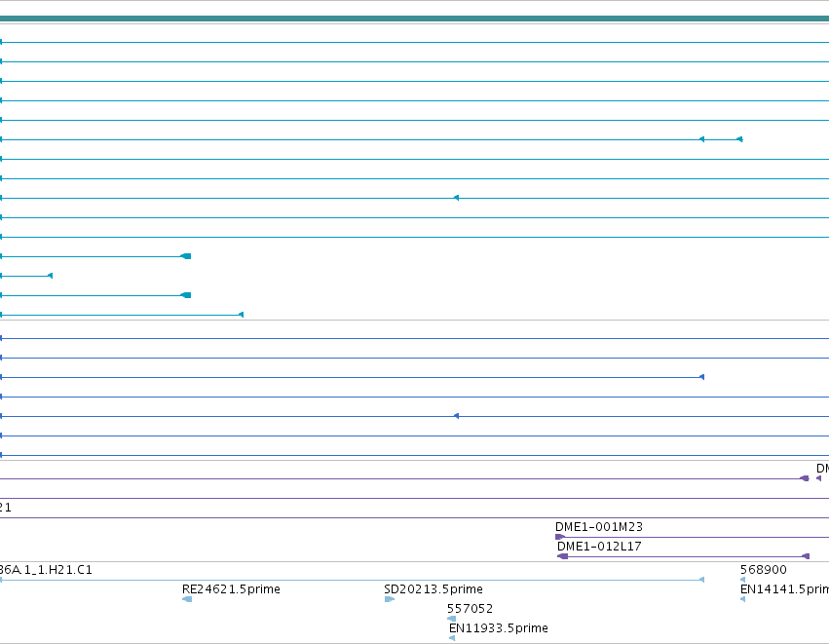Viewport: 829px width, 644px height.
Task: Select the EN11933.5prime feature label
Action: point(499,628)
